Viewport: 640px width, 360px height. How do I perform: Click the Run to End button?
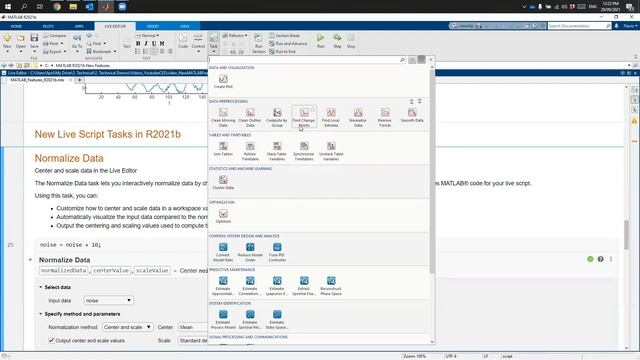(x=282, y=51)
